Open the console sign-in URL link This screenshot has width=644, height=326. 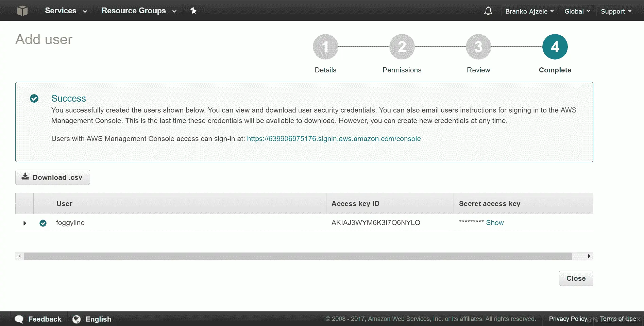[x=334, y=139]
